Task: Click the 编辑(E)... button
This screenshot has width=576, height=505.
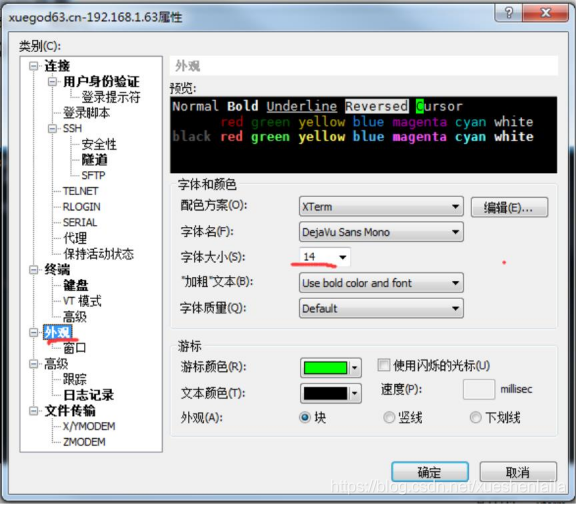Action: tap(509, 208)
